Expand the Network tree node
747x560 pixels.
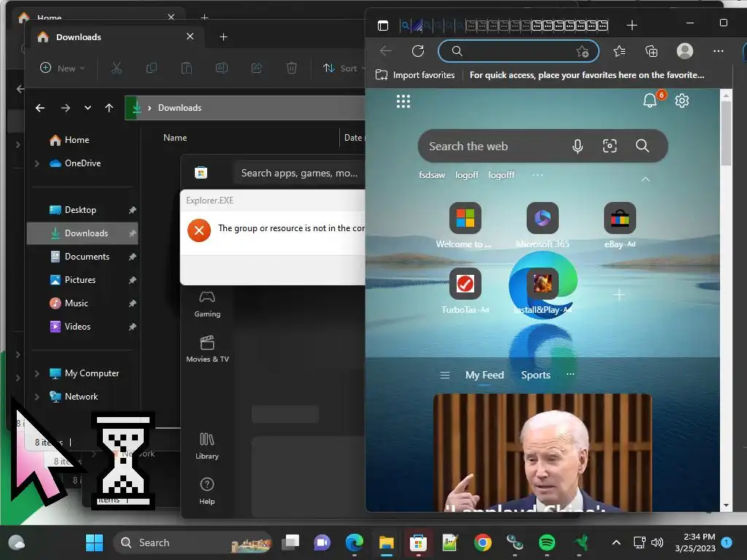click(37, 397)
